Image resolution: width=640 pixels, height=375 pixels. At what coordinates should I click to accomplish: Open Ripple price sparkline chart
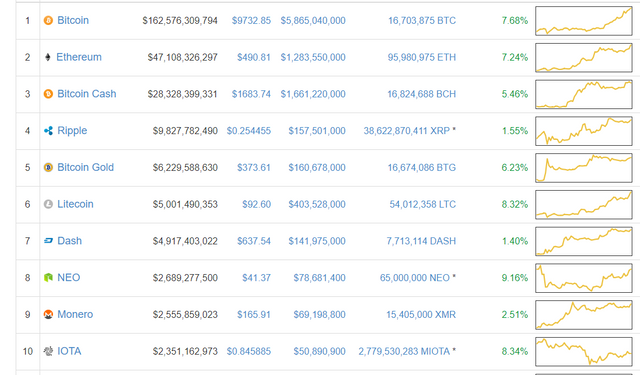click(x=584, y=131)
